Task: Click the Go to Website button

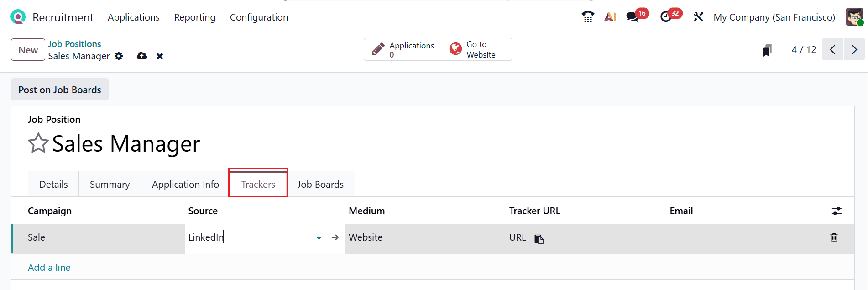Action: [x=476, y=49]
